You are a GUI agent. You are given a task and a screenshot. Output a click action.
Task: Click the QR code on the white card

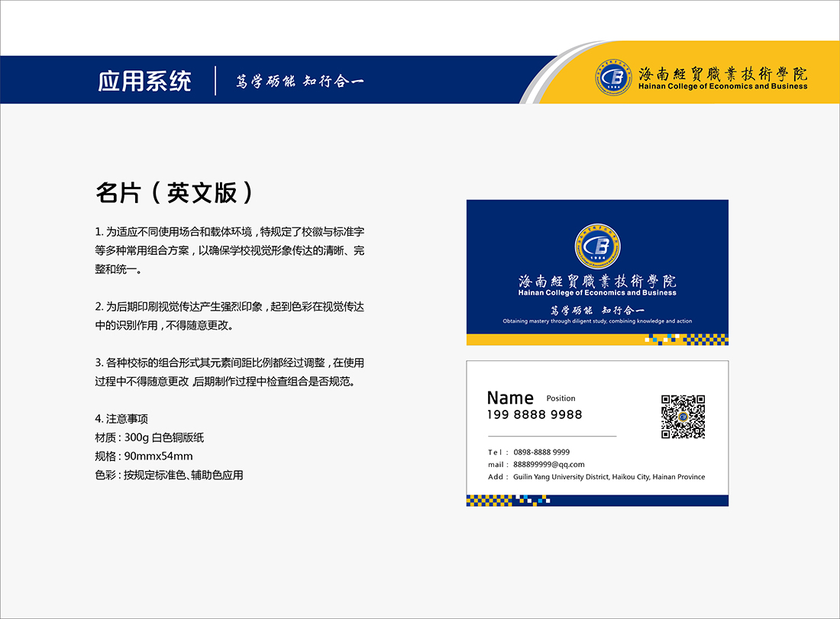(x=683, y=417)
